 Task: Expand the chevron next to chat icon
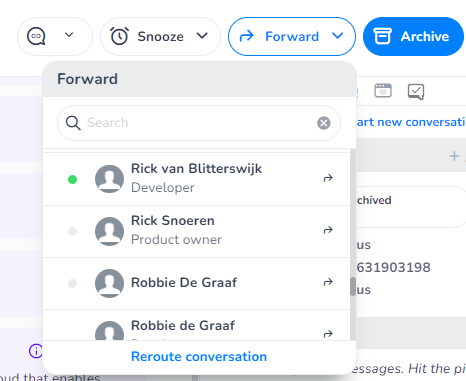point(69,35)
